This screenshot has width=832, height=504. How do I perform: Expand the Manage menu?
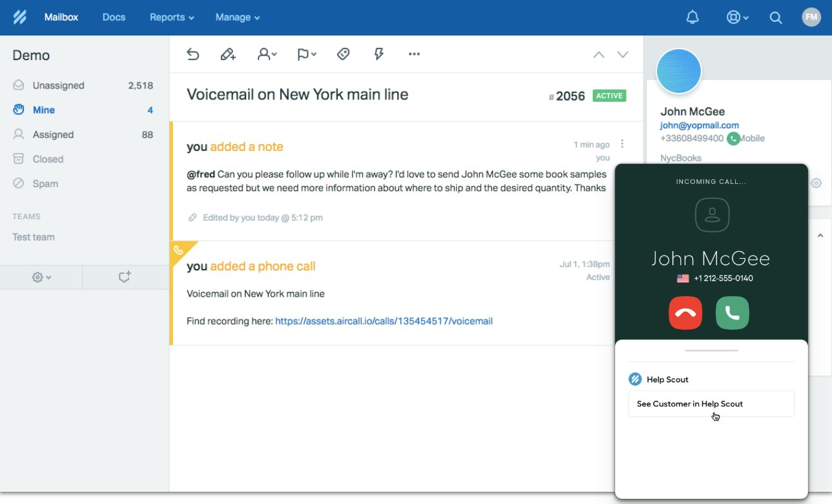click(238, 17)
